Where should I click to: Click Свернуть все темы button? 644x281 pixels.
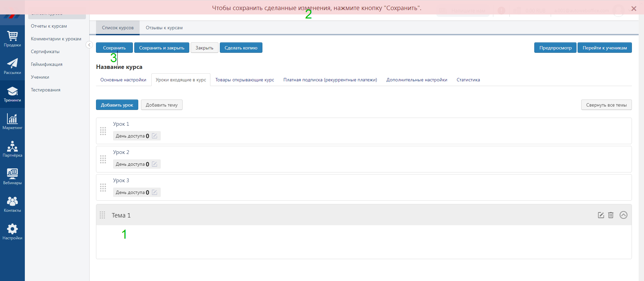coord(606,105)
